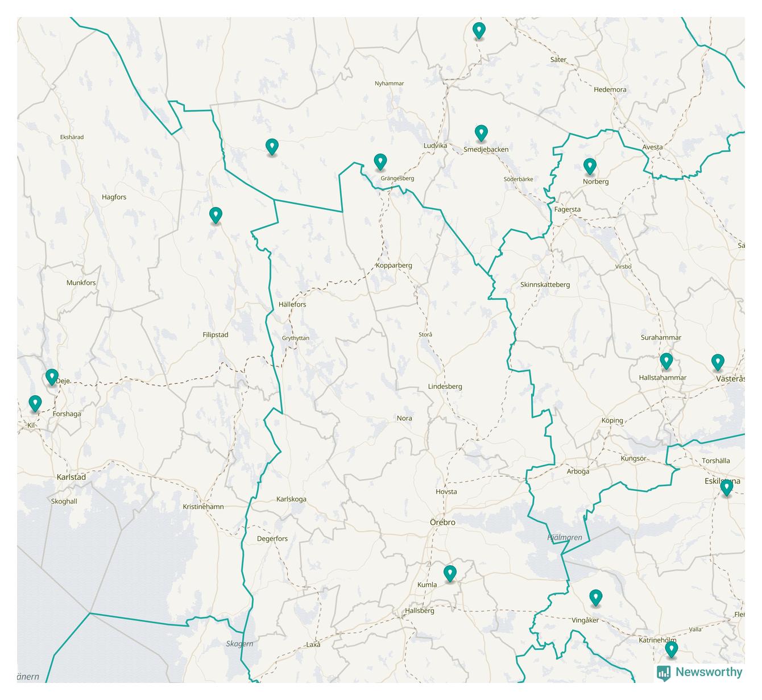Click the map pin above Vingåker
The image size is (762, 700).
tap(595, 597)
